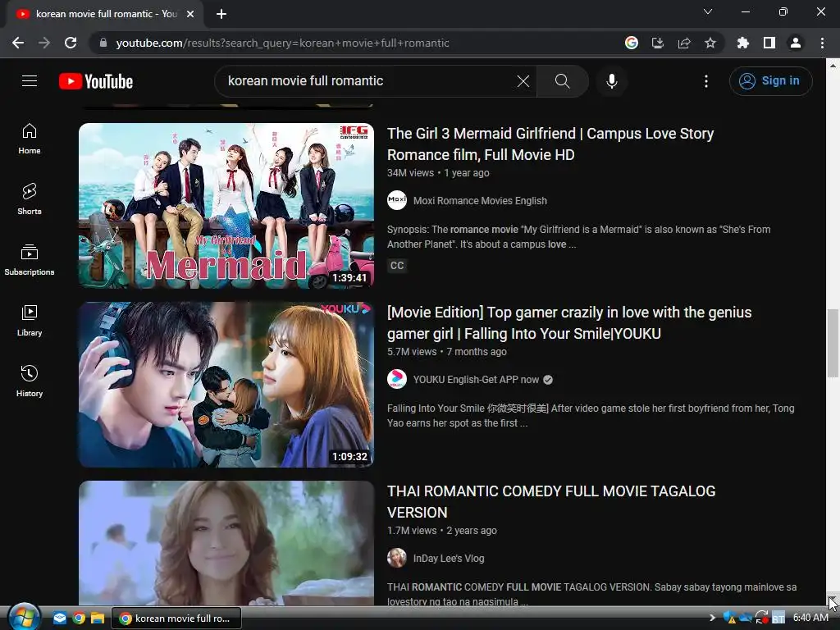Click the page scrollbar thumb
Image resolution: width=840 pixels, height=630 pixels.
[833, 344]
